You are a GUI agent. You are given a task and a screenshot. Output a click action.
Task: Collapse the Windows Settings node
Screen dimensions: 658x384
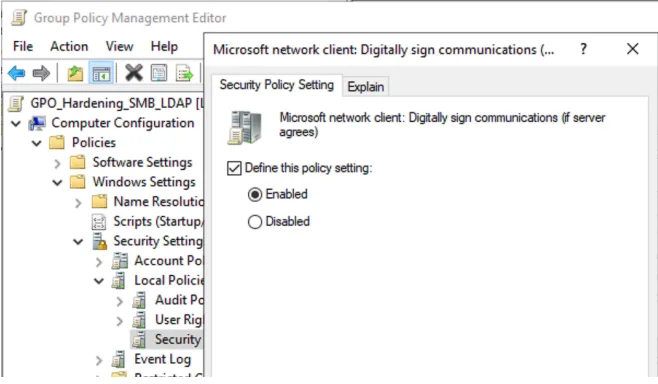[57, 183]
